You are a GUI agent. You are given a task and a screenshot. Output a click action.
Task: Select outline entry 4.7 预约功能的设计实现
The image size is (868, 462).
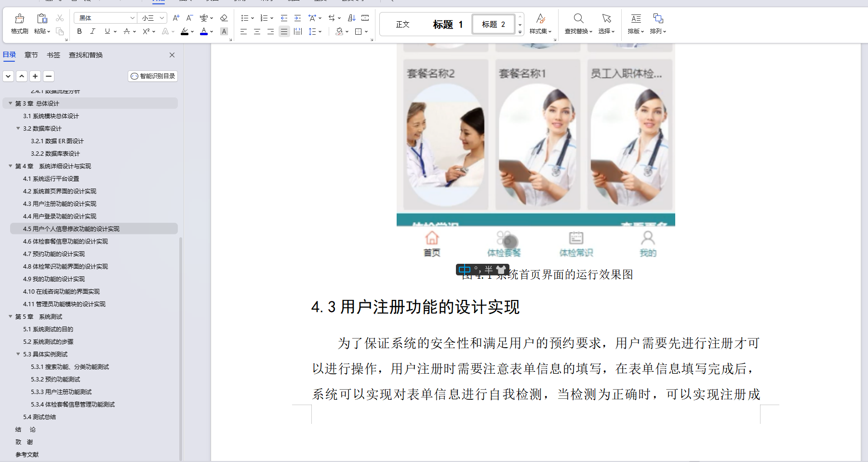(54, 254)
